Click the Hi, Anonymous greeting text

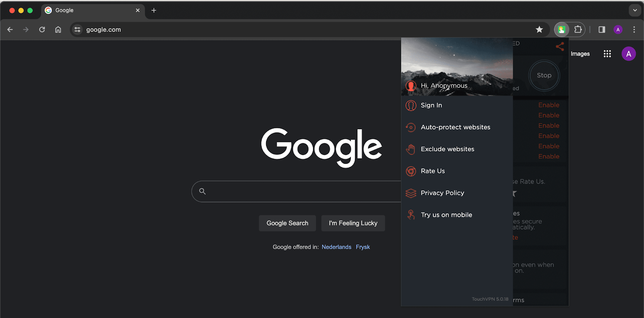coord(444,86)
